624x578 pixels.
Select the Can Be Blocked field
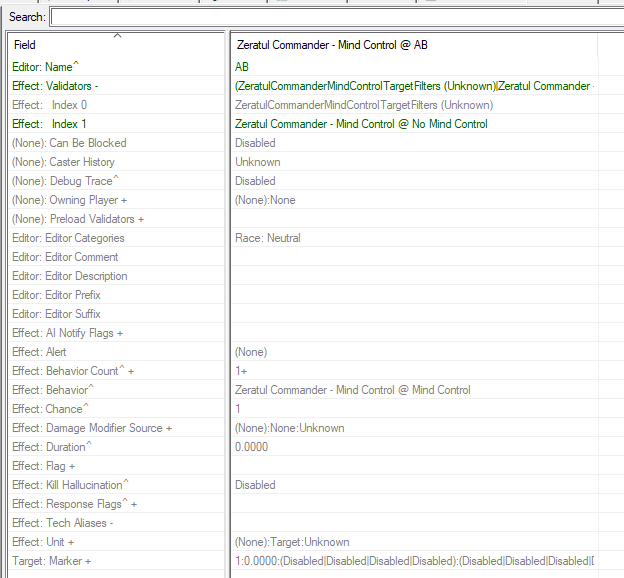(x=116, y=143)
